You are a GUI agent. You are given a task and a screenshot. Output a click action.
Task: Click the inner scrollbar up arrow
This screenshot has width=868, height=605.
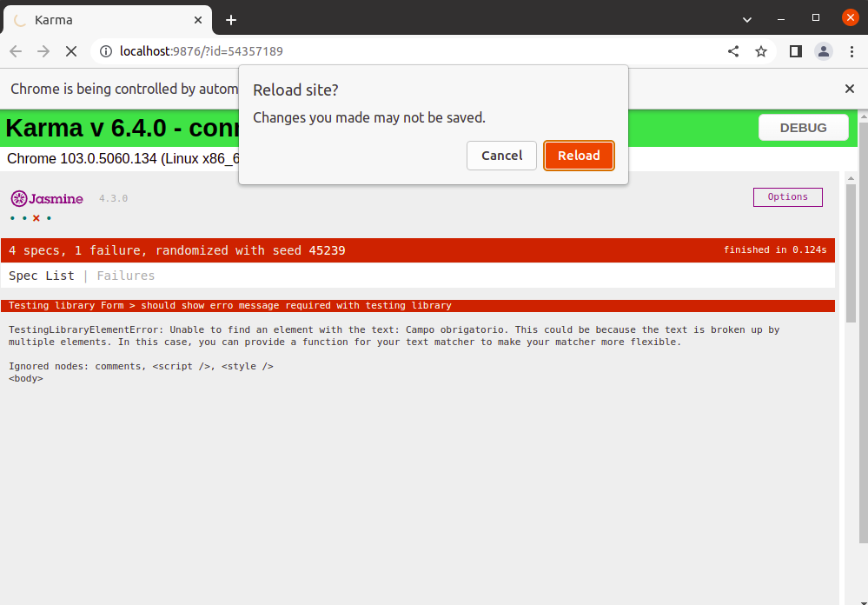pyautogui.click(x=851, y=178)
